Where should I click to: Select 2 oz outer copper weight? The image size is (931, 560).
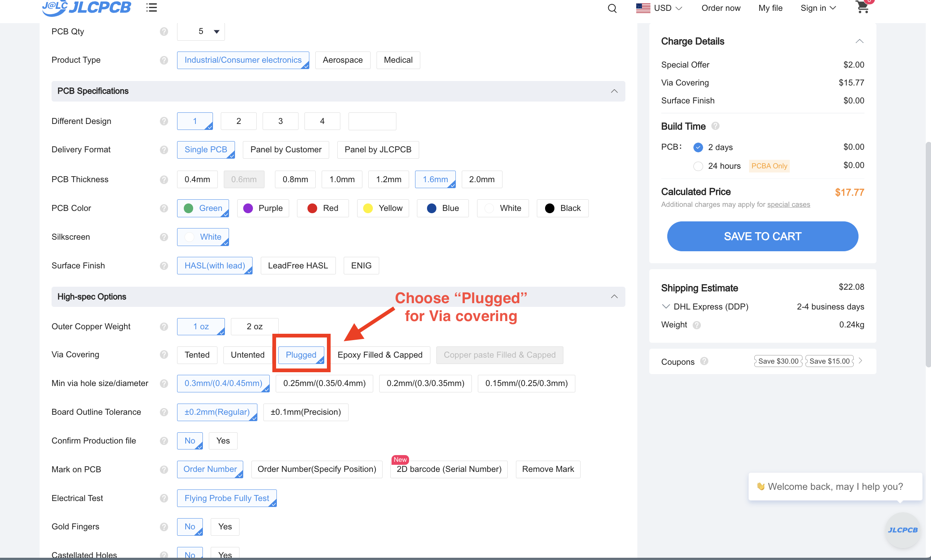[x=255, y=327]
